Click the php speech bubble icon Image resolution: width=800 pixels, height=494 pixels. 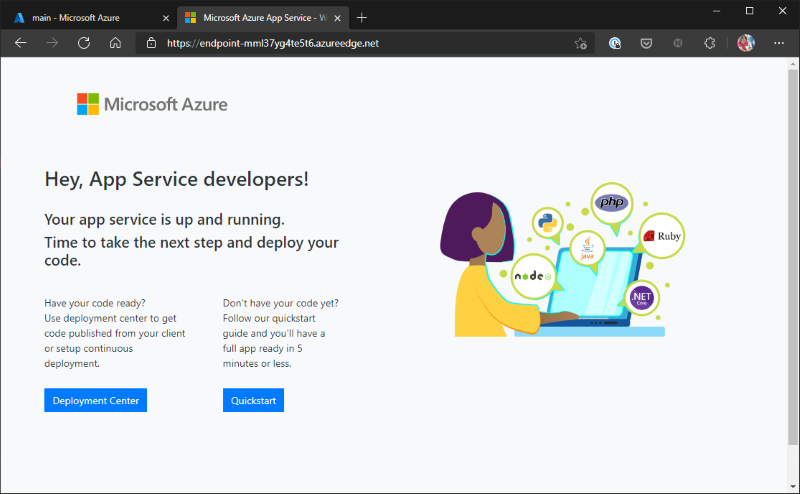pos(612,203)
